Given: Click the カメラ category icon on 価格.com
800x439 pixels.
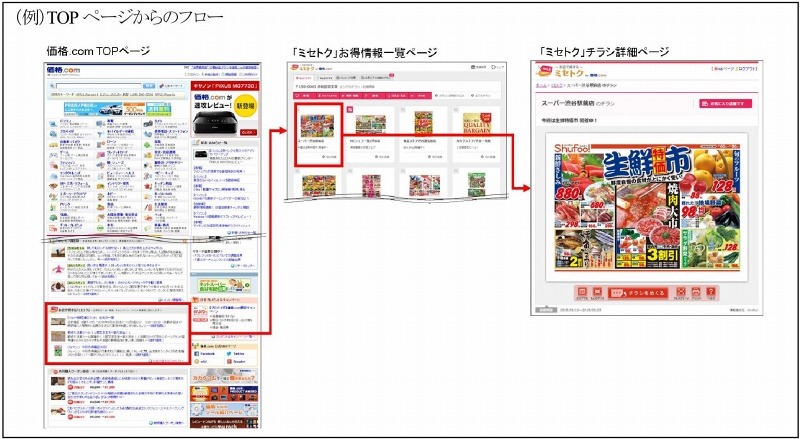Looking at the screenshot, I should [148, 124].
